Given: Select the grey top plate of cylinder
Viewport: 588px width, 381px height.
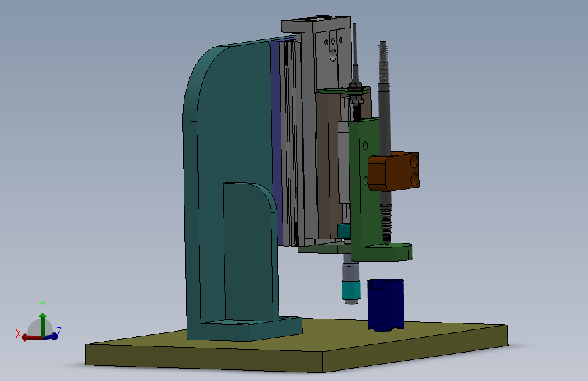Looking at the screenshot, I should click(316, 24).
